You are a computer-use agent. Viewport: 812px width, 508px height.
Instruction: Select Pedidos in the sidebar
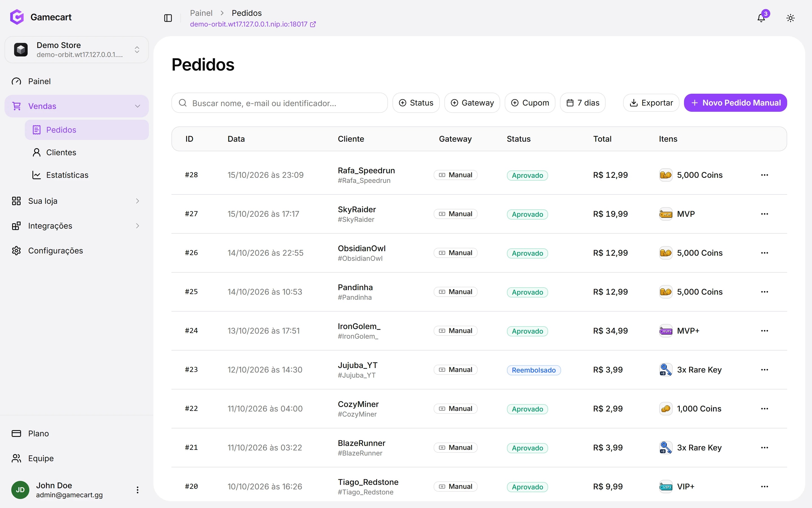pos(87,130)
